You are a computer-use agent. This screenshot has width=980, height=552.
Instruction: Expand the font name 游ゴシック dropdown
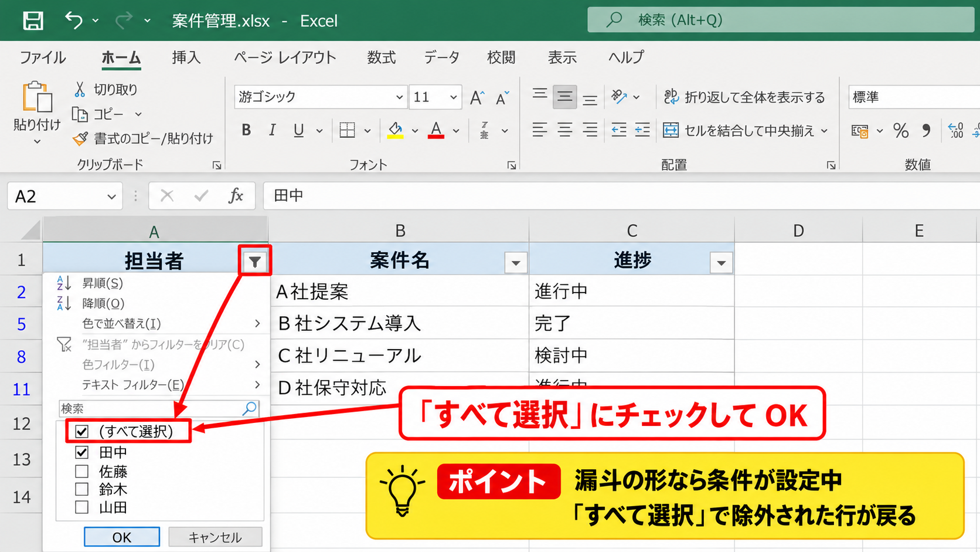[x=399, y=97]
